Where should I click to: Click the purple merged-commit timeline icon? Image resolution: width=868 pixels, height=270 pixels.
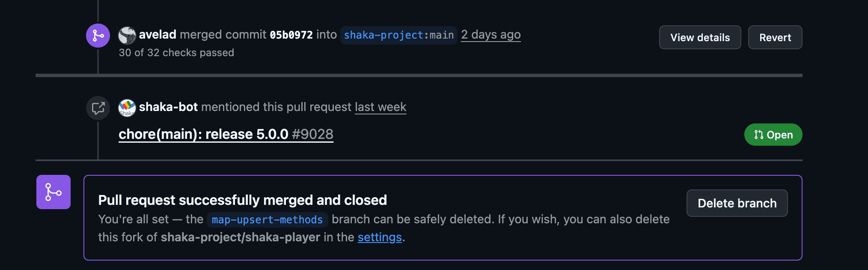98,36
